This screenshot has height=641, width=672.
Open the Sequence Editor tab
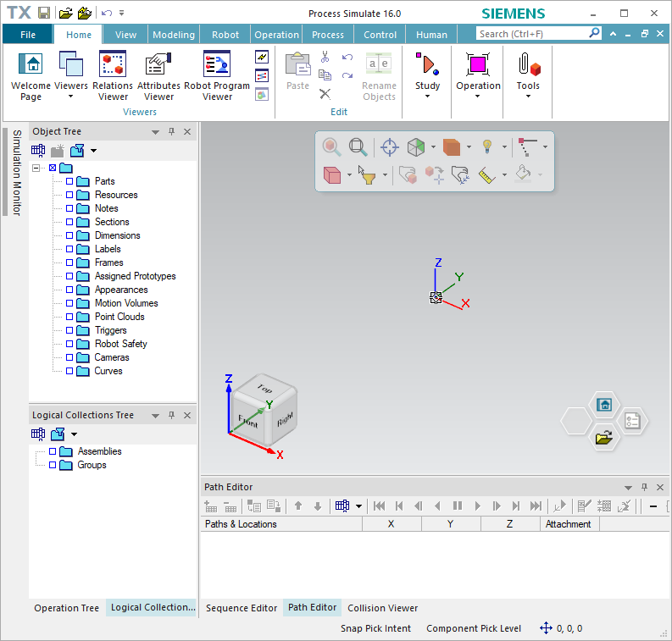point(242,608)
